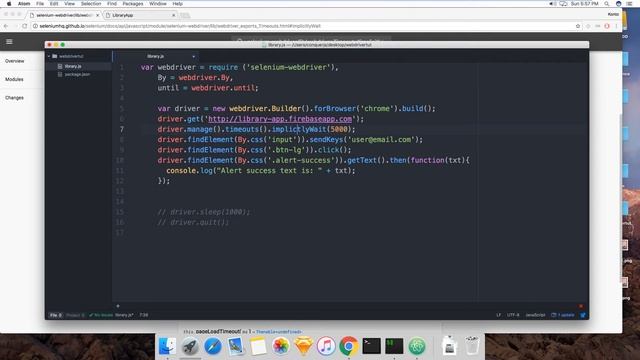Open the Apple menu

coord(9,4)
